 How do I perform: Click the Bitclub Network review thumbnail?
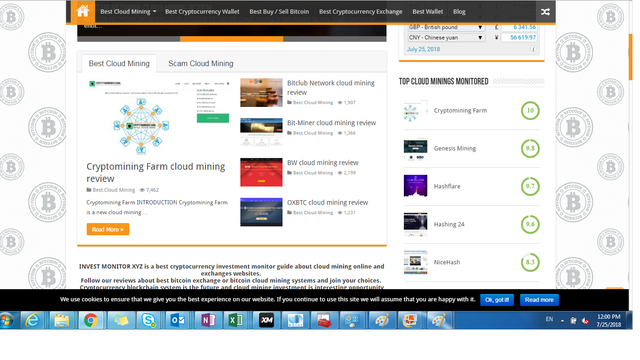coord(261,93)
